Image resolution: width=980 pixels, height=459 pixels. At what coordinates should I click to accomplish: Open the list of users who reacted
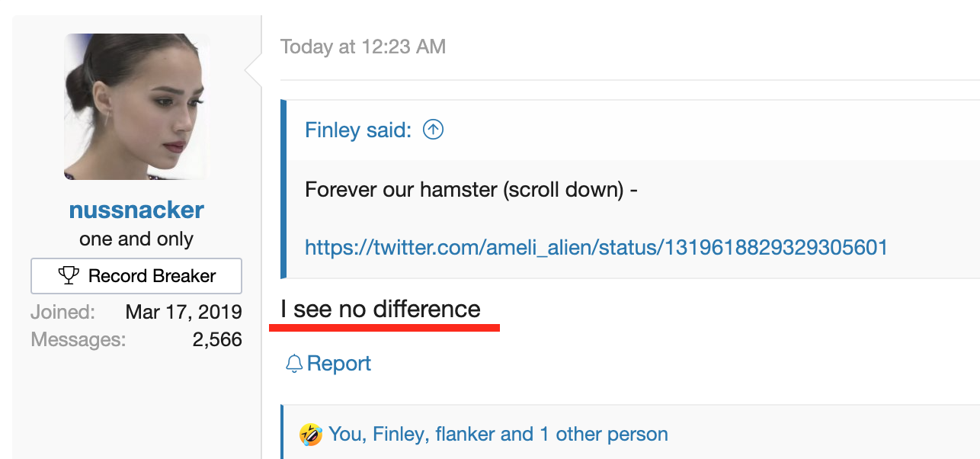498,435
